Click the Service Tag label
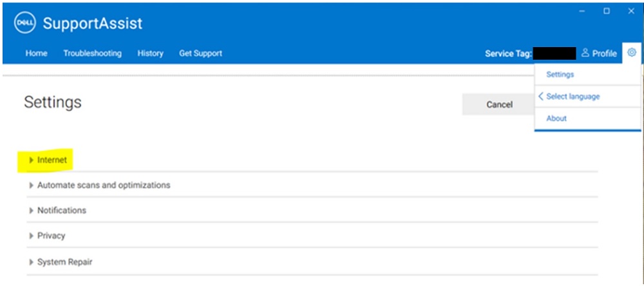 tap(509, 53)
